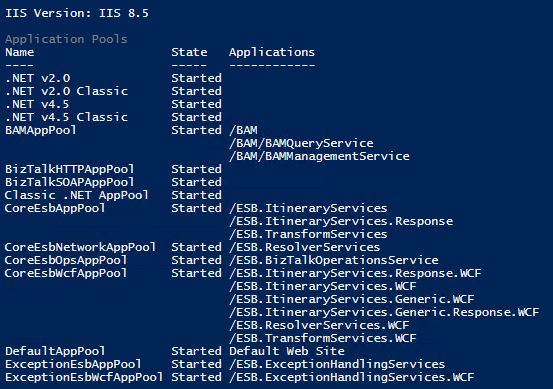Viewport: 553px width, 389px height.
Task: Click the /BAM/BAMManagementService application path
Action: tap(319, 157)
